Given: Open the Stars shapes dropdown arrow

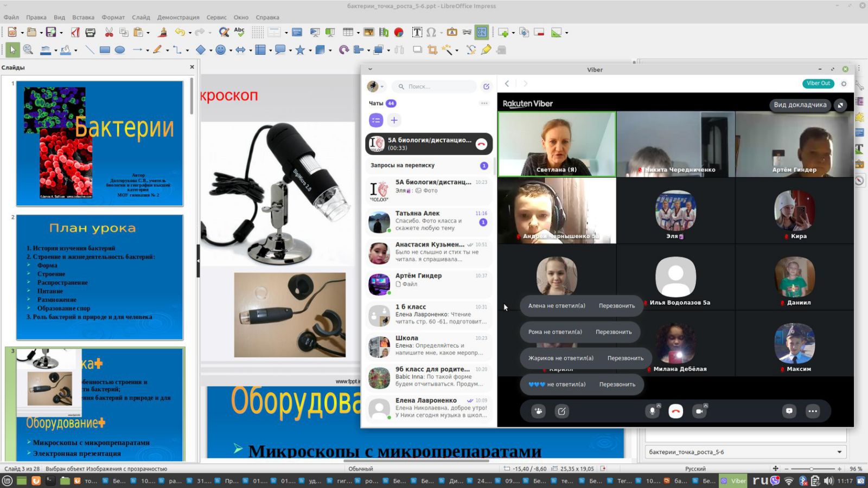Looking at the screenshot, I should click(x=310, y=50).
